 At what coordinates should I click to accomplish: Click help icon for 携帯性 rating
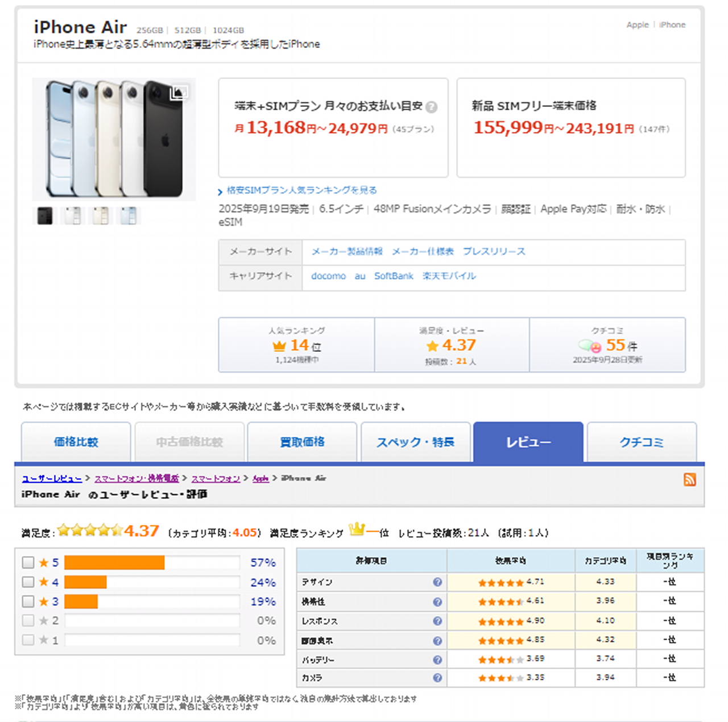(437, 601)
